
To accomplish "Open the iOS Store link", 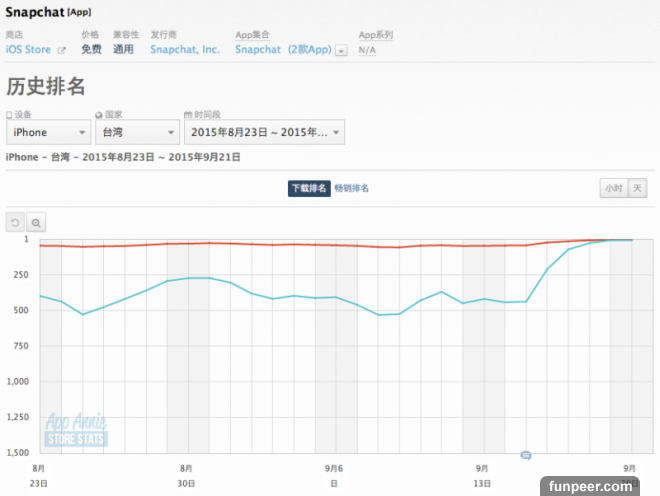I will point(29,49).
